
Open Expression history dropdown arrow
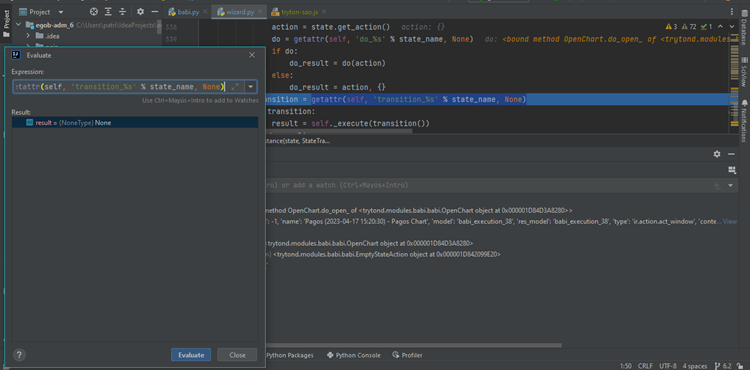pos(251,87)
